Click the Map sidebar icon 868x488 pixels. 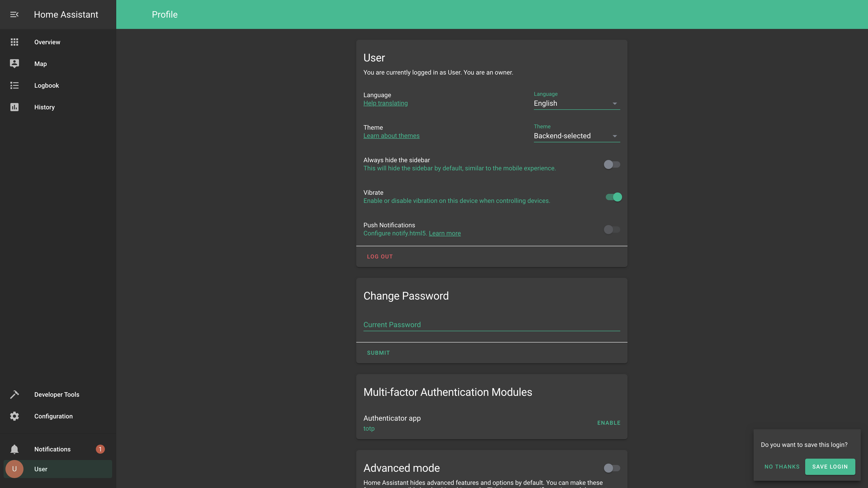tap(14, 64)
